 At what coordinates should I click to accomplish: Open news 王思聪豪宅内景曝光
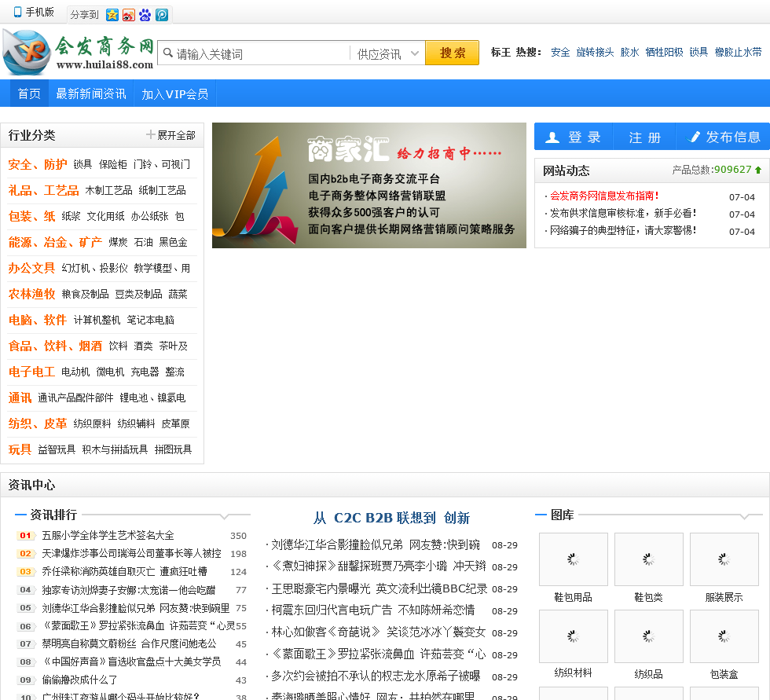379,588
